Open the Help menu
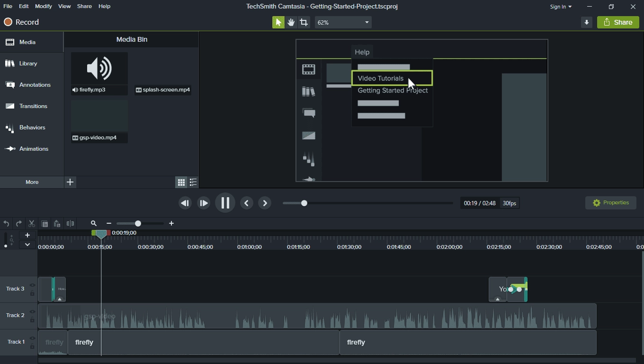 point(104,6)
